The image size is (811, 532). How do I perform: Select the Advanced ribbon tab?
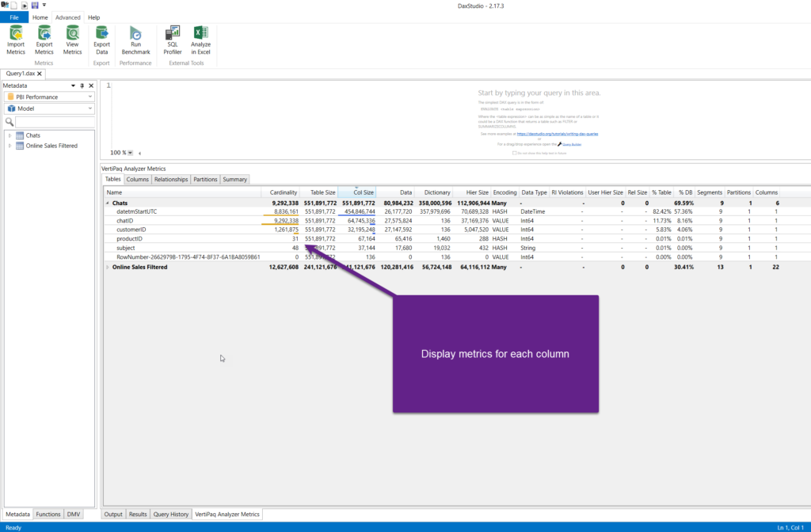point(68,17)
